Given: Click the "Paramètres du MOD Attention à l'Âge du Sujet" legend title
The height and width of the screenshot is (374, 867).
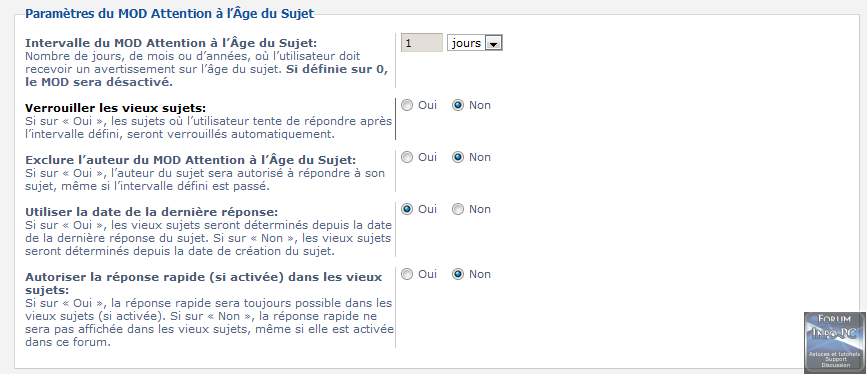Looking at the screenshot, I should (170, 14).
